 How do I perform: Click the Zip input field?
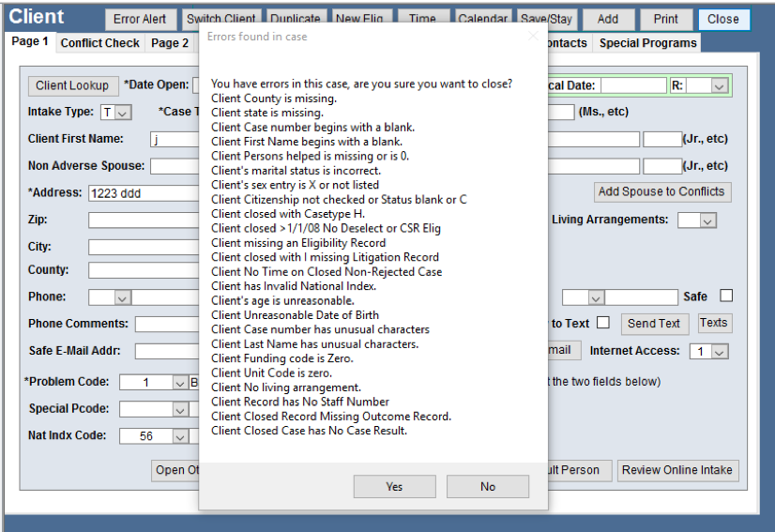(x=143, y=220)
